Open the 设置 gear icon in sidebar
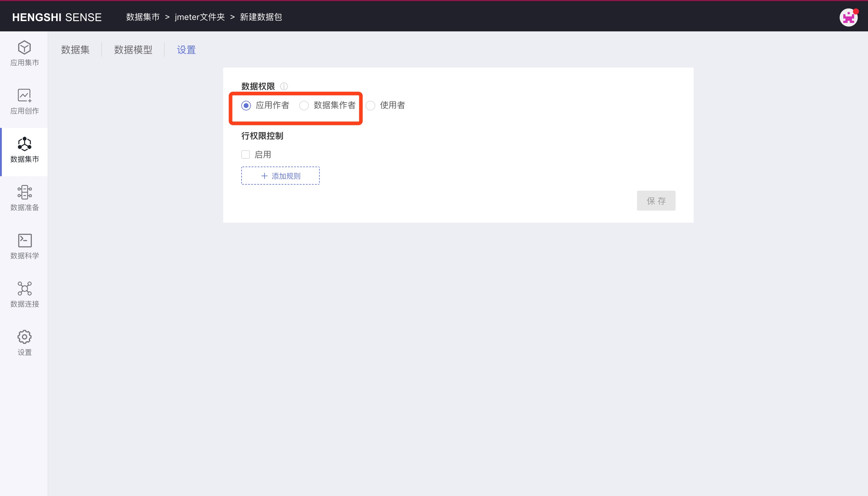 coord(24,337)
